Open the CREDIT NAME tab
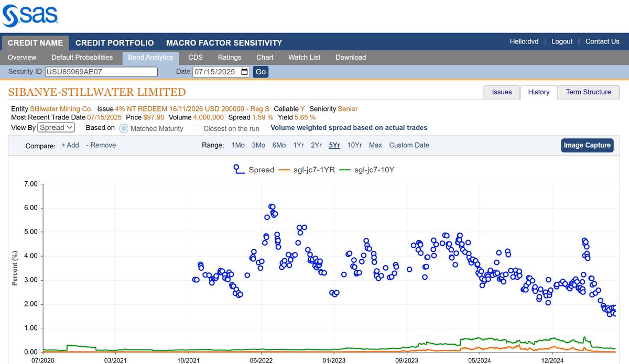Image resolution: width=629 pixels, height=364 pixels. point(35,43)
